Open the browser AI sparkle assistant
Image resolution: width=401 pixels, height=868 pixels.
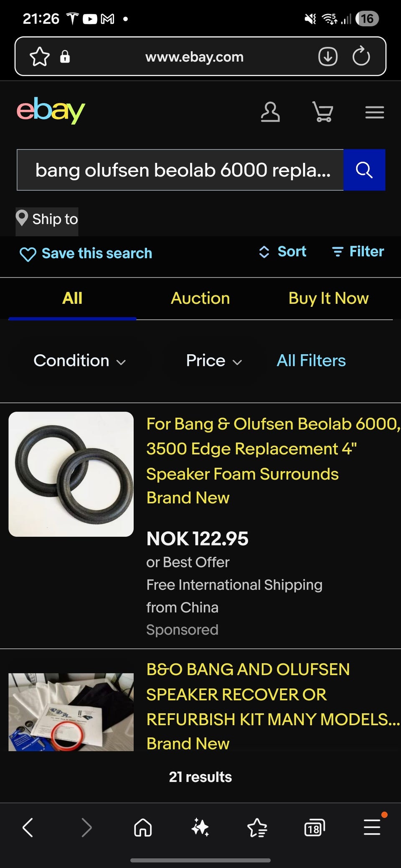pyautogui.click(x=200, y=827)
